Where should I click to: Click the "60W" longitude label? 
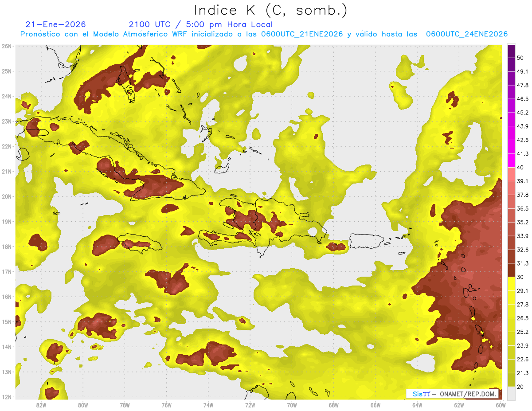click(x=500, y=405)
